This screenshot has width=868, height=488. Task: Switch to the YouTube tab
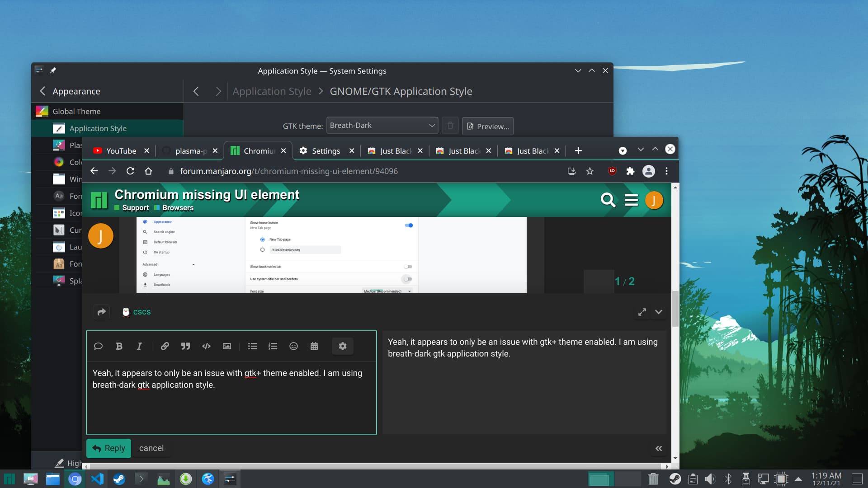tap(120, 151)
